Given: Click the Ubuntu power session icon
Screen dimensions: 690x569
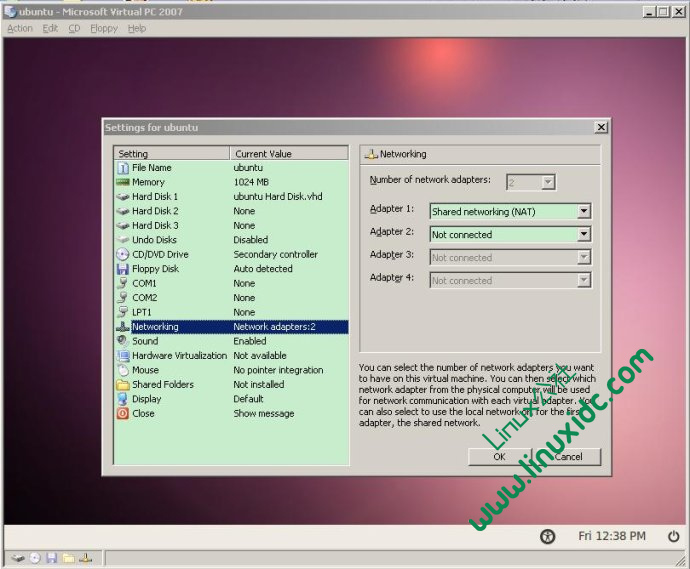Looking at the screenshot, I should (674, 536).
